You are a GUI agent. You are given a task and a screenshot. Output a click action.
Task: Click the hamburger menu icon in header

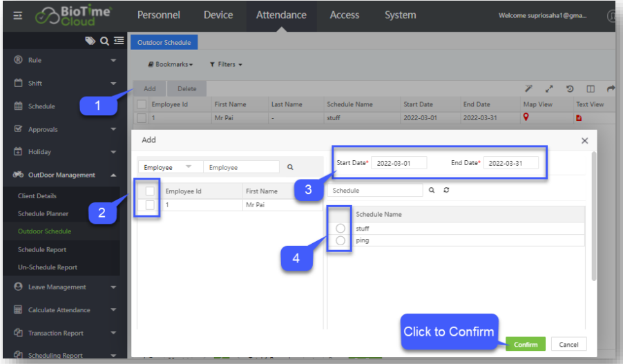(x=18, y=15)
